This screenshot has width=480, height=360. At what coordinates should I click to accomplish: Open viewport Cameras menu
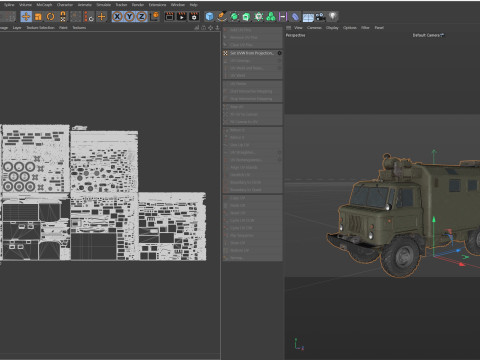pyautogui.click(x=314, y=28)
